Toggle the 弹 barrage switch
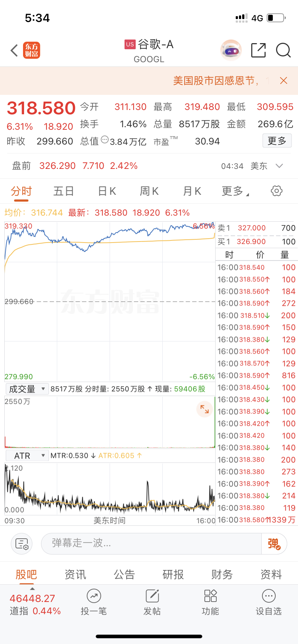Image resolution: width=298 pixels, height=644 pixels. click(274, 544)
